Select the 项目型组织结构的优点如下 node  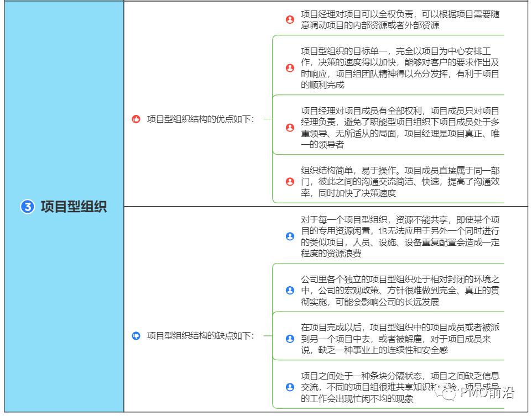tap(200, 119)
